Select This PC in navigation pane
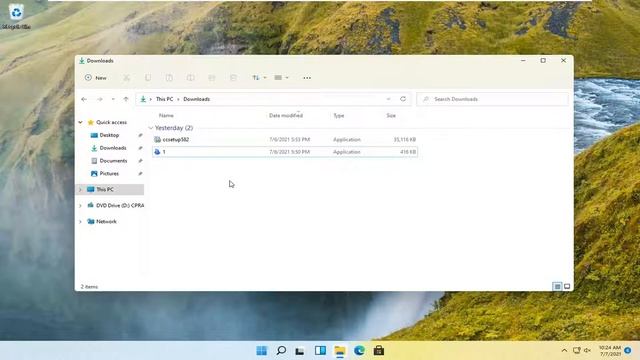 [x=105, y=189]
